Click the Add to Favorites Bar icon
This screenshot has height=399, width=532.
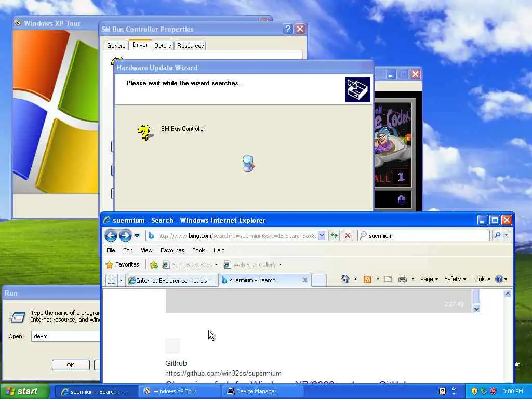[154, 264]
